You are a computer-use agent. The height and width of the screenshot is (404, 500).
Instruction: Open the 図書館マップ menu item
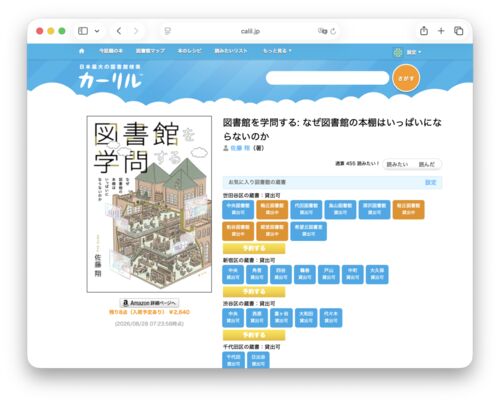(150, 51)
